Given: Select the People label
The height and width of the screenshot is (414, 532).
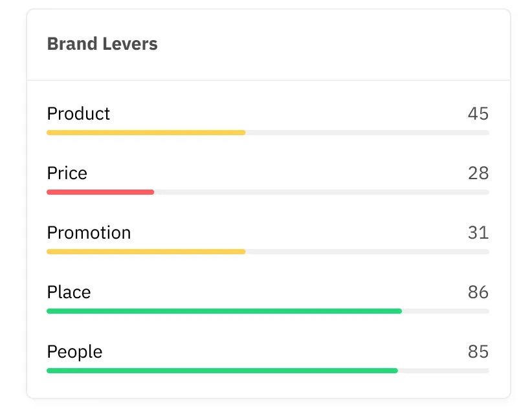Looking at the screenshot, I should (74, 352).
